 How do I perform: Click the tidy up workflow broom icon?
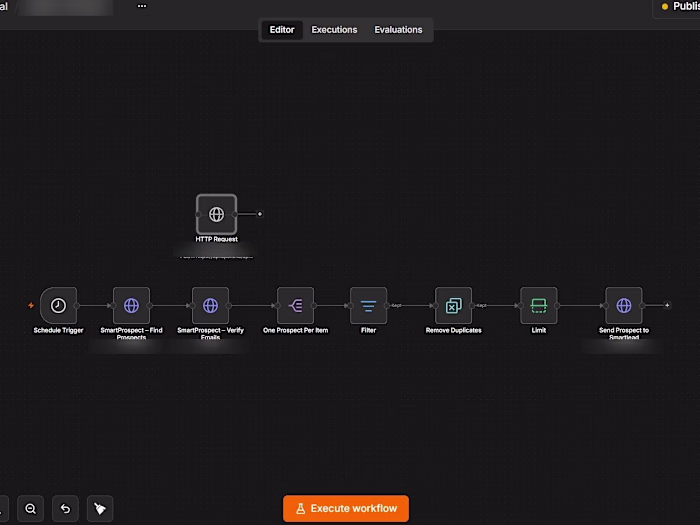(x=100, y=508)
